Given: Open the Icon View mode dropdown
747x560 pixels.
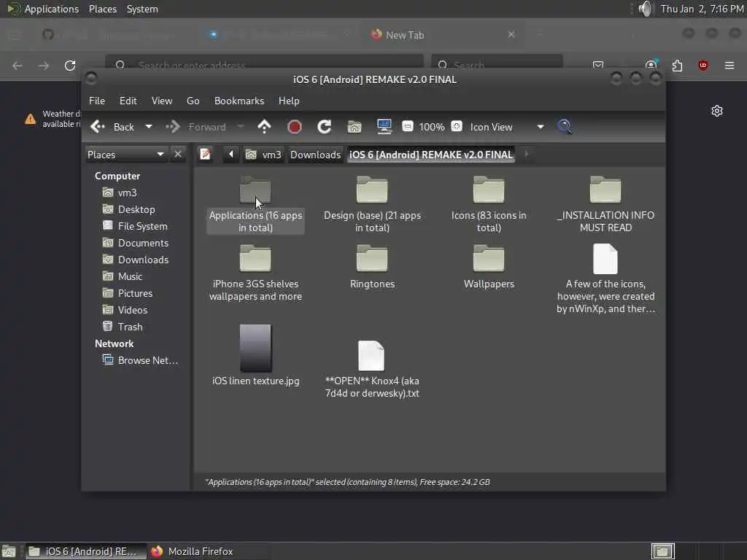Looking at the screenshot, I should 507,127.
